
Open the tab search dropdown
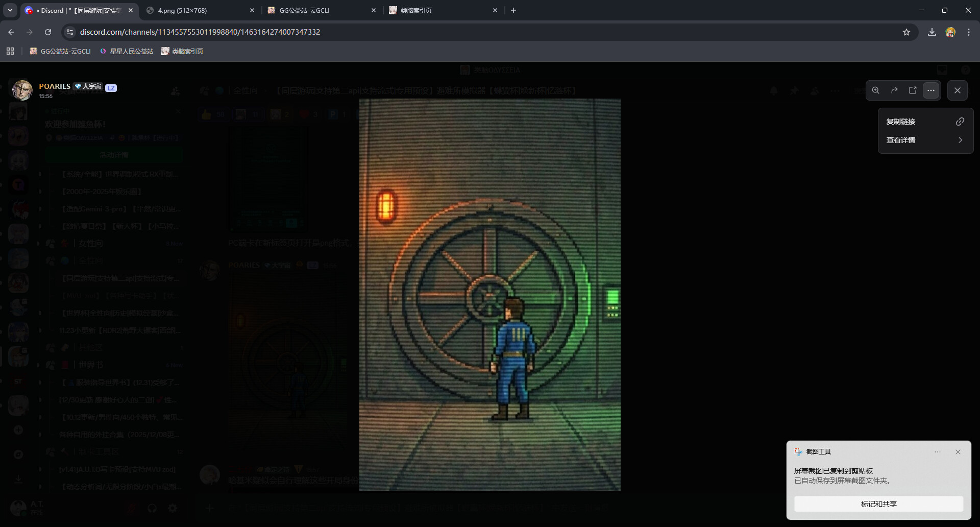10,10
